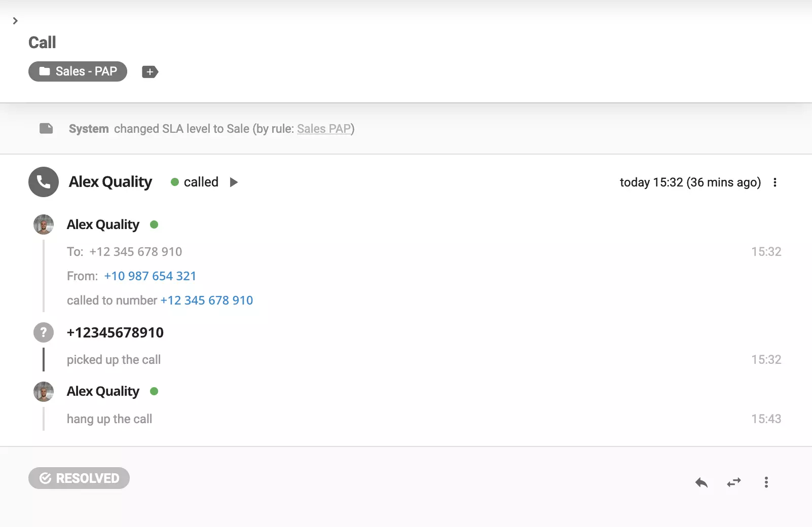Screen dimensions: 812x527
Task: Click the status dot beside 'called'
Action: click(175, 182)
